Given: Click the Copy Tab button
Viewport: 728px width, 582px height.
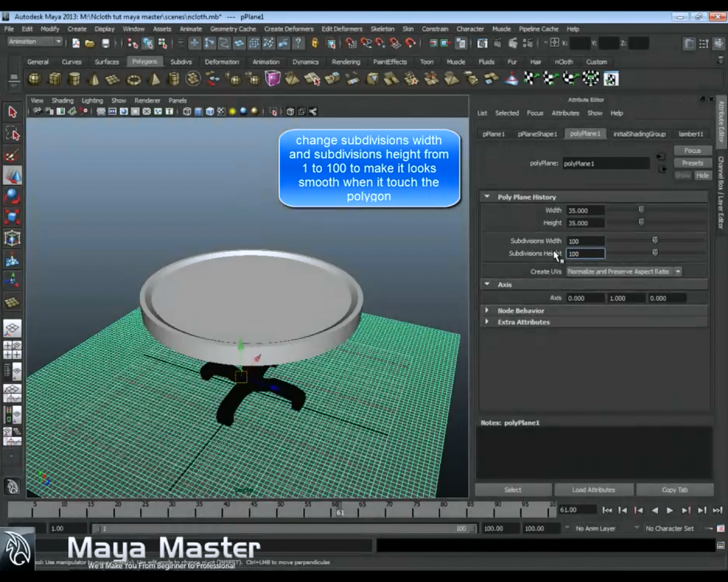Looking at the screenshot, I should (675, 489).
